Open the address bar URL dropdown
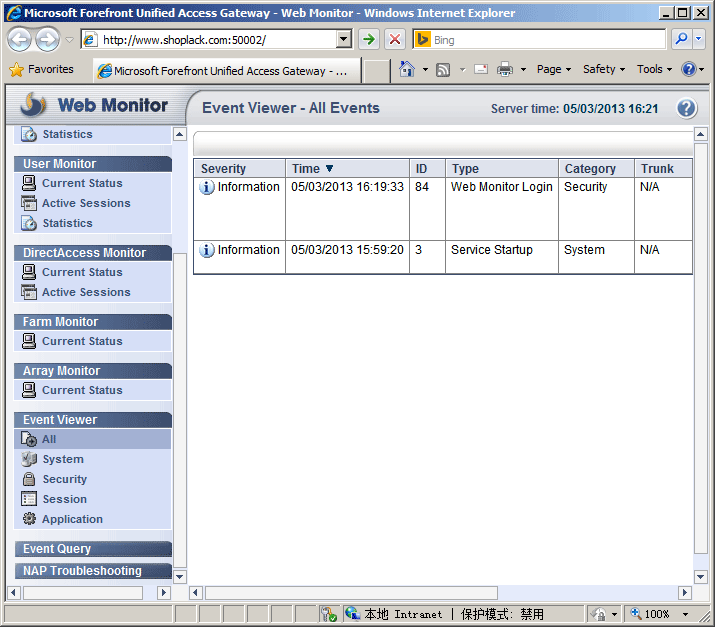Image resolution: width=715 pixels, height=627 pixels. pyautogui.click(x=344, y=40)
